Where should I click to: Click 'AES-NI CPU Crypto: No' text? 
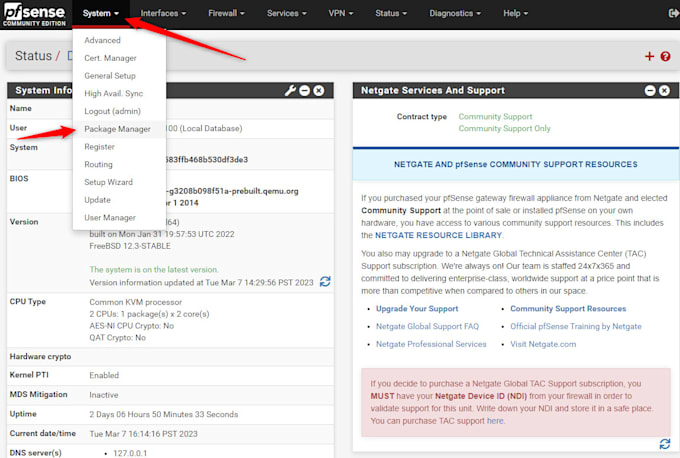(x=131, y=326)
